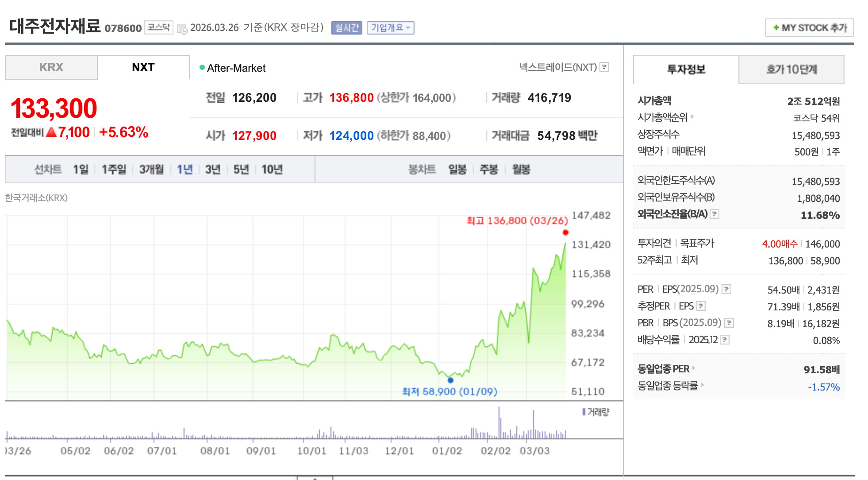Click the purple 거래량 legend swatch

click(x=584, y=412)
